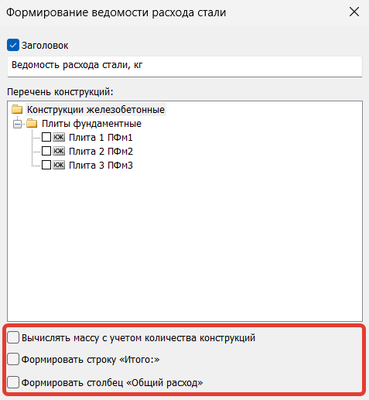Check the box for Плита 2 ПФм2

46,151
